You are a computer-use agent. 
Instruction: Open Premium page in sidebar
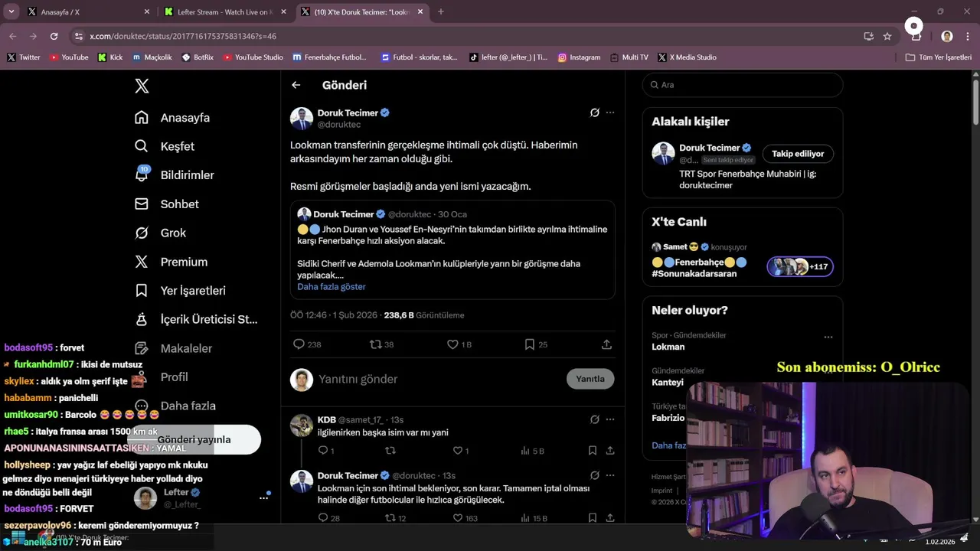171,262
